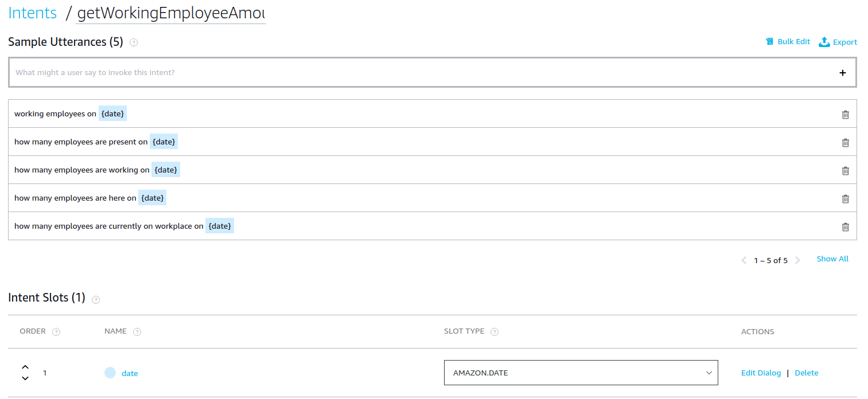The height and width of the screenshot is (399, 868).
Task: Move the date slot up in order
Action: (25, 367)
